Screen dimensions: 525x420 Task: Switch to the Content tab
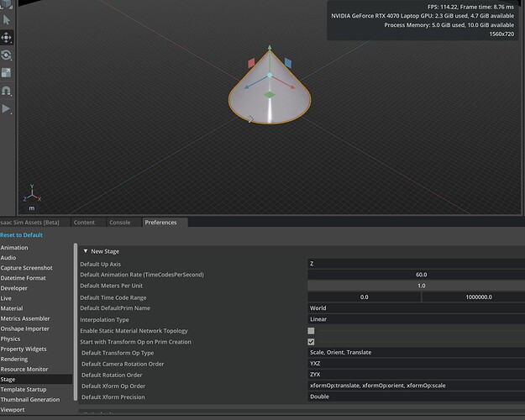pyautogui.click(x=84, y=223)
